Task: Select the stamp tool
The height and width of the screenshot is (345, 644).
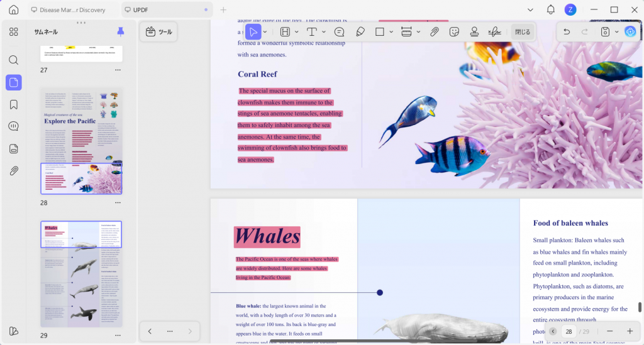Action: coord(474,31)
